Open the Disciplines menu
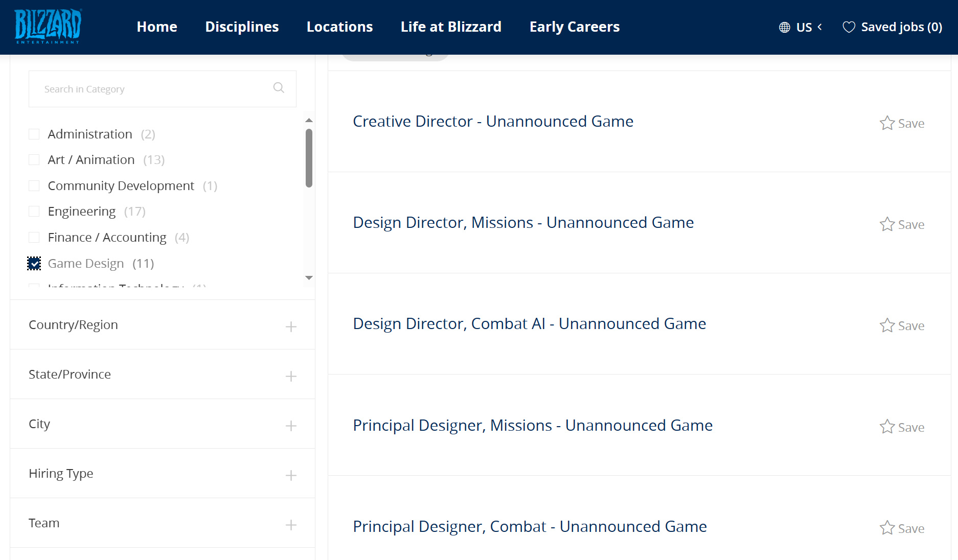958x560 pixels. click(242, 27)
